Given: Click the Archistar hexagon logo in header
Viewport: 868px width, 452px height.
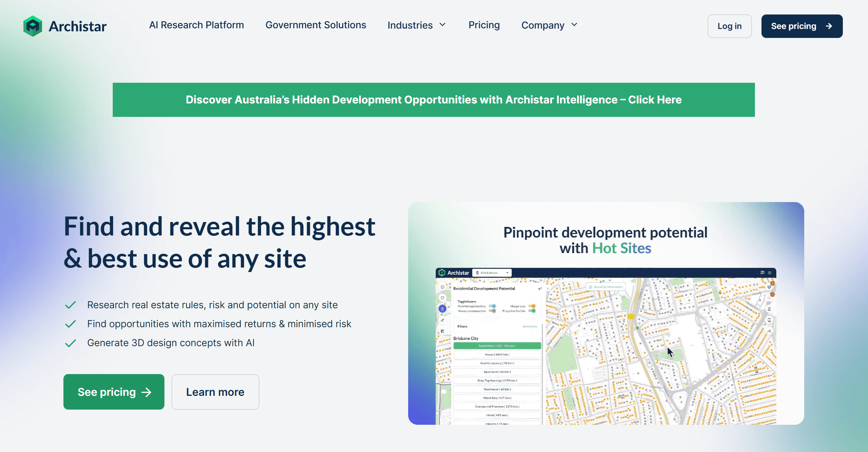Looking at the screenshot, I should pos(33,26).
